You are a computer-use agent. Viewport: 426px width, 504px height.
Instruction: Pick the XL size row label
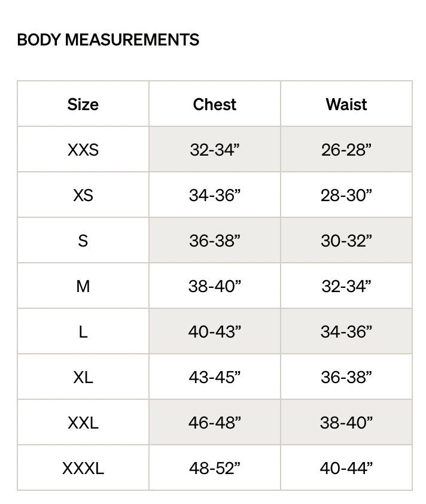tap(83, 377)
